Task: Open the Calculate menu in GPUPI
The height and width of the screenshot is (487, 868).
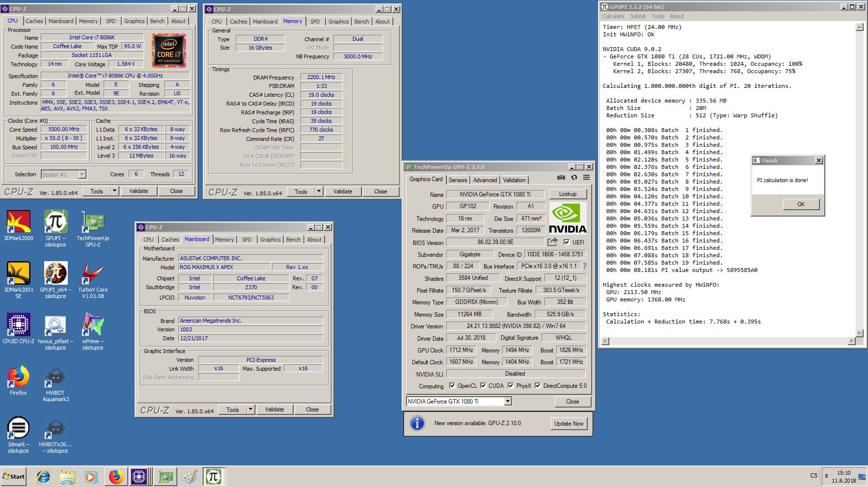Action: [613, 16]
